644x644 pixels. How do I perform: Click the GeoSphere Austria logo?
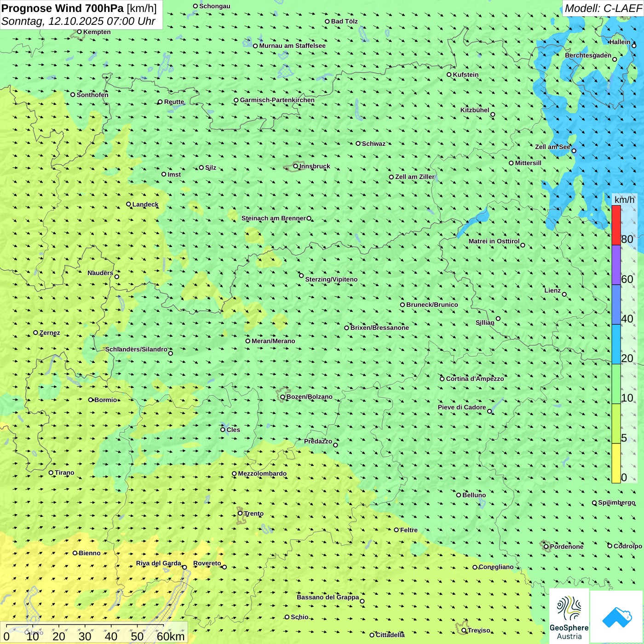pos(569,616)
